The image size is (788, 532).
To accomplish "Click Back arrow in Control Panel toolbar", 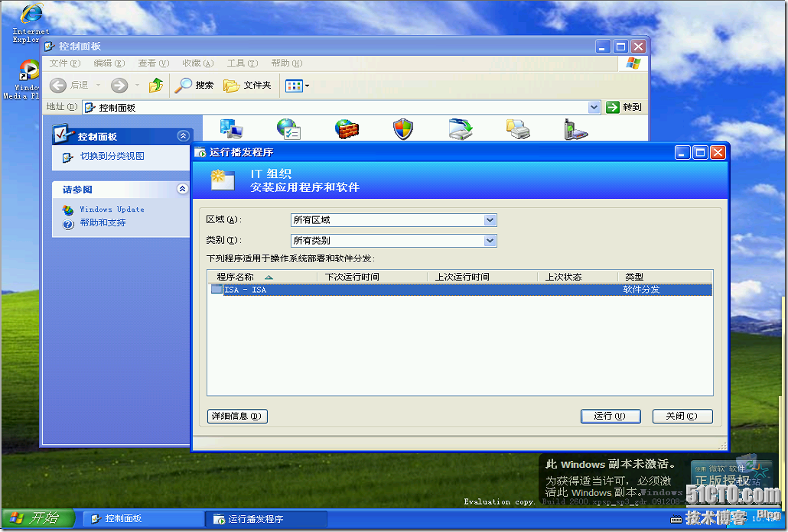I will [58, 86].
